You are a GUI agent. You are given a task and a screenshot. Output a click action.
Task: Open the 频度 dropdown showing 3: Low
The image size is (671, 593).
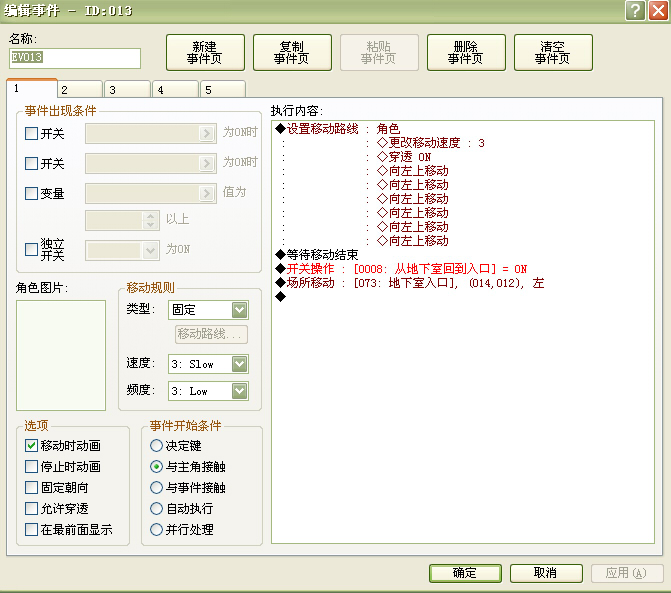[x=208, y=391]
